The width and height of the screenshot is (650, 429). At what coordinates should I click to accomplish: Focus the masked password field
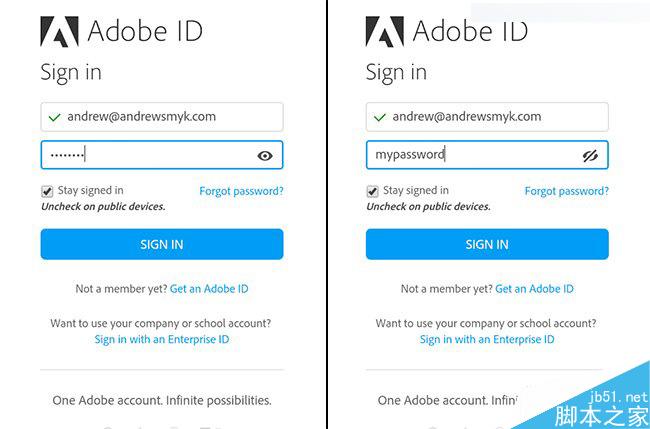[150, 155]
